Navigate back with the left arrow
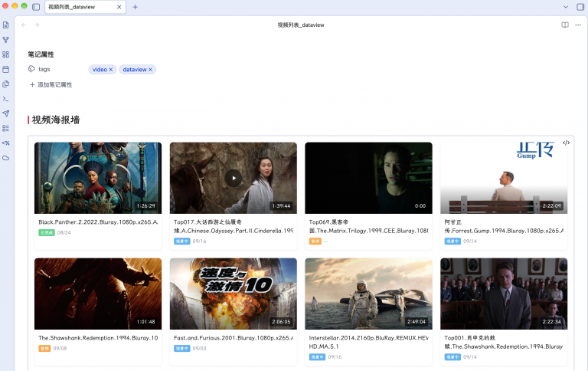 tap(24, 25)
